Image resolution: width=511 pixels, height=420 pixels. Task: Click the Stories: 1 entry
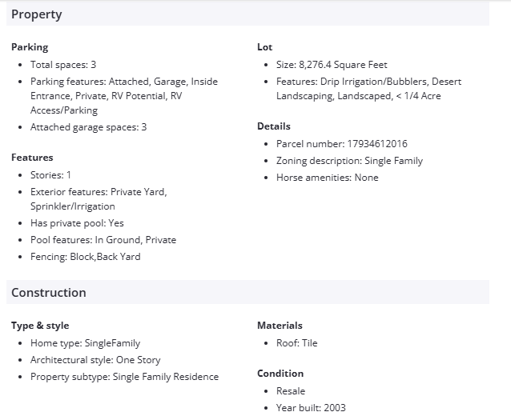tap(50, 175)
